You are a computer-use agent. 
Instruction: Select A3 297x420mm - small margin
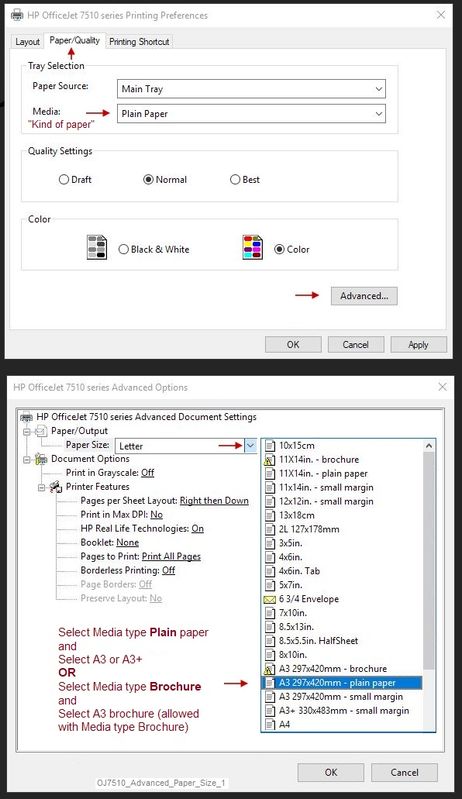(x=341, y=697)
